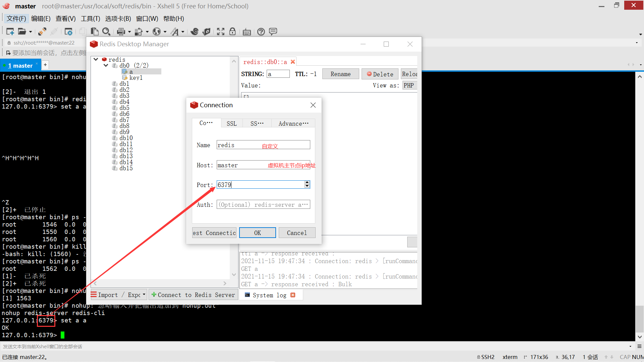Click the virtual keyboard toolbar icon
The image size is (644, 362).
(247, 32)
